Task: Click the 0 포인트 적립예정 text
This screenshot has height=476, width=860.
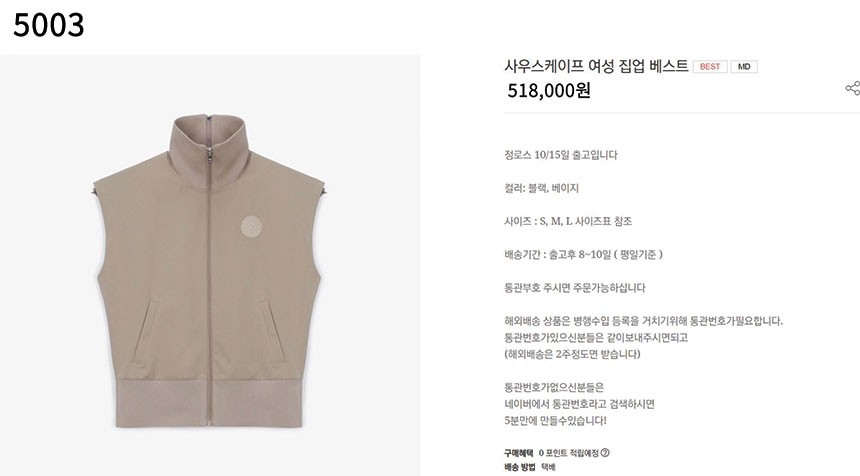Action: (569, 453)
